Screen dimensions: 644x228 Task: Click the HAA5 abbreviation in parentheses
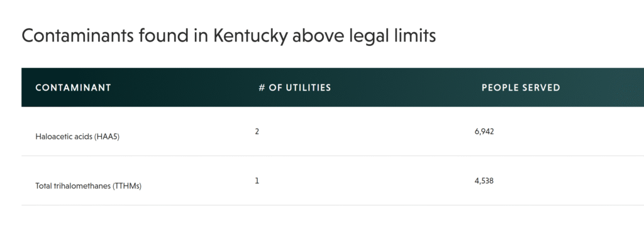click(107, 137)
